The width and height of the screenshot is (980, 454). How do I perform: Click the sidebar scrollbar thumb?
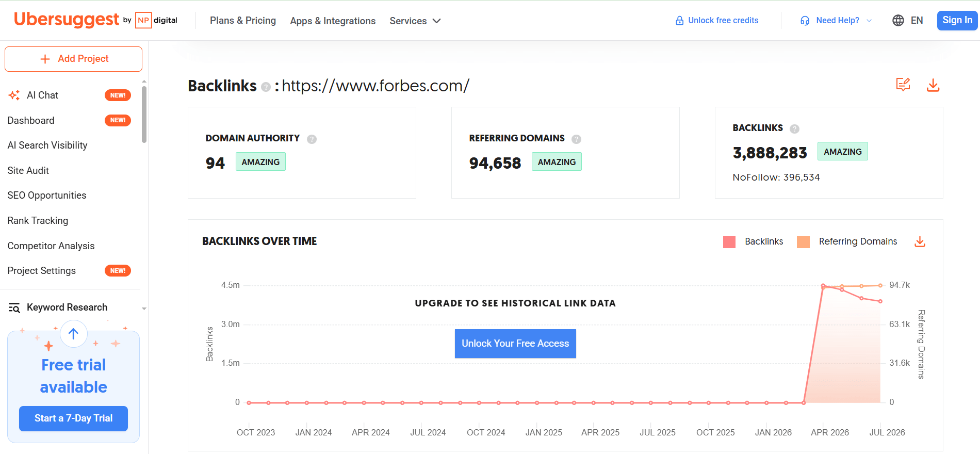tap(144, 114)
